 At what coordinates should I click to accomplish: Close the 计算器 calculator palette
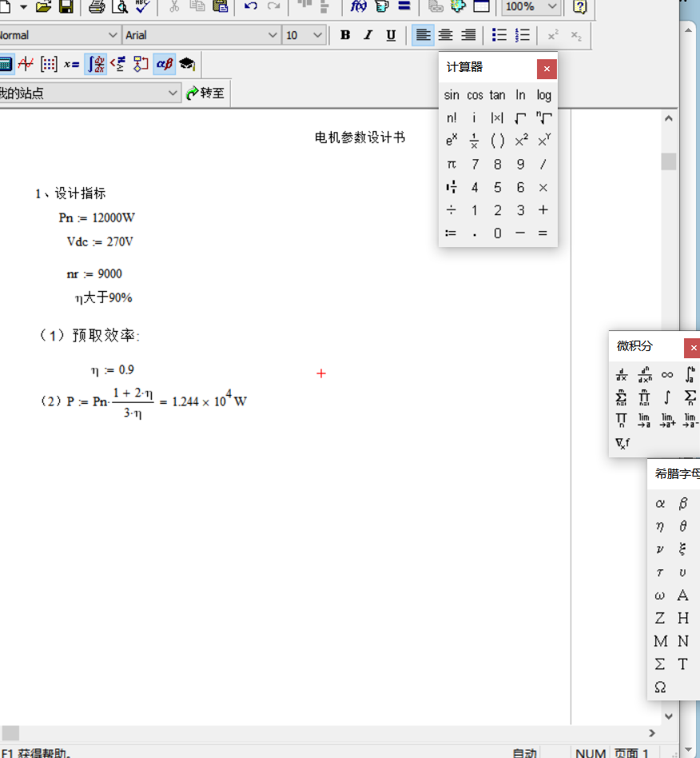point(547,69)
